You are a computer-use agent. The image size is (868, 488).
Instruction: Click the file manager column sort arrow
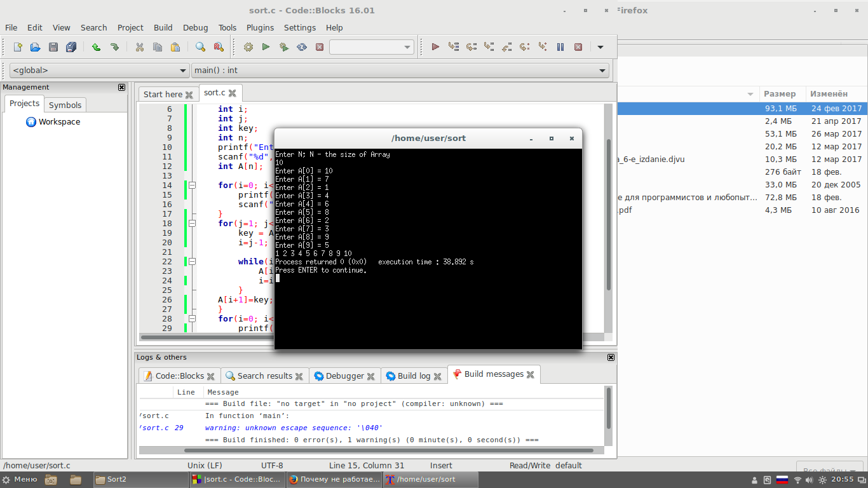click(x=750, y=94)
